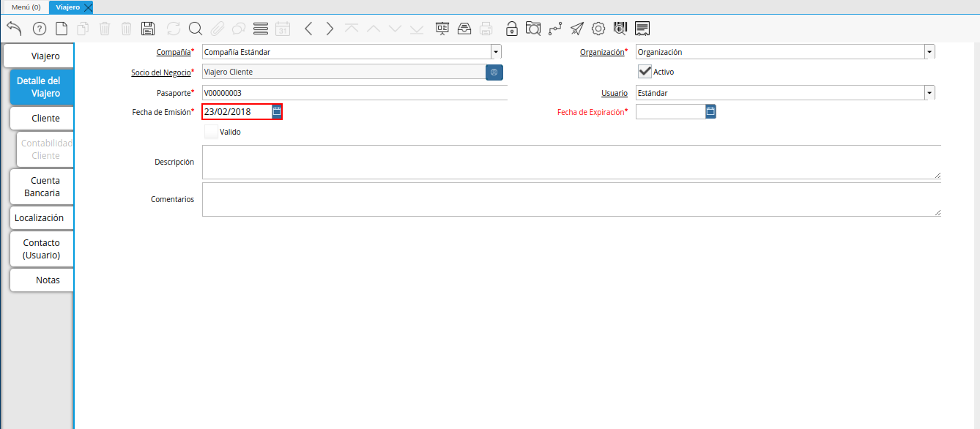Click the undo changes arrow icon
This screenshot has height=429, width=980.
click(x=14, y=29)
